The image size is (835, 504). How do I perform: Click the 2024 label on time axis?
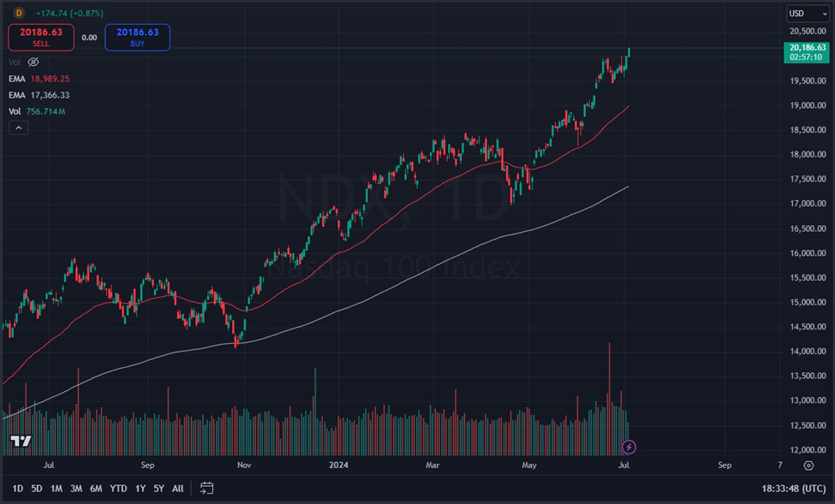[x=338, y=465]
